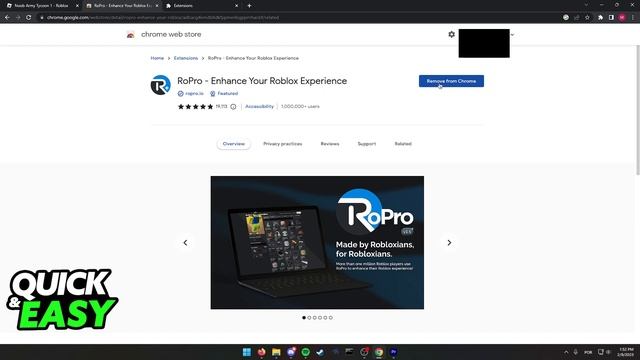640x360 pixels.
Task: Expand the account dropdown arrow
Action: (x=512, y=35)
